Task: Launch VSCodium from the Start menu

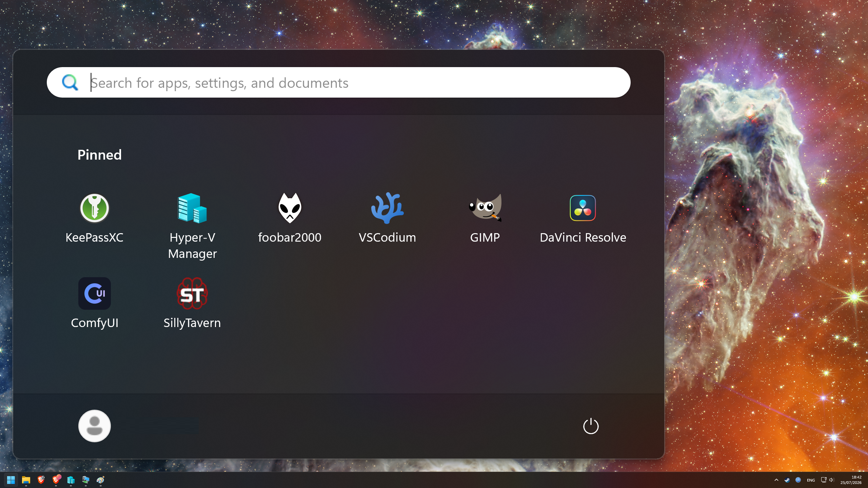Action: (x=387, y=219)
